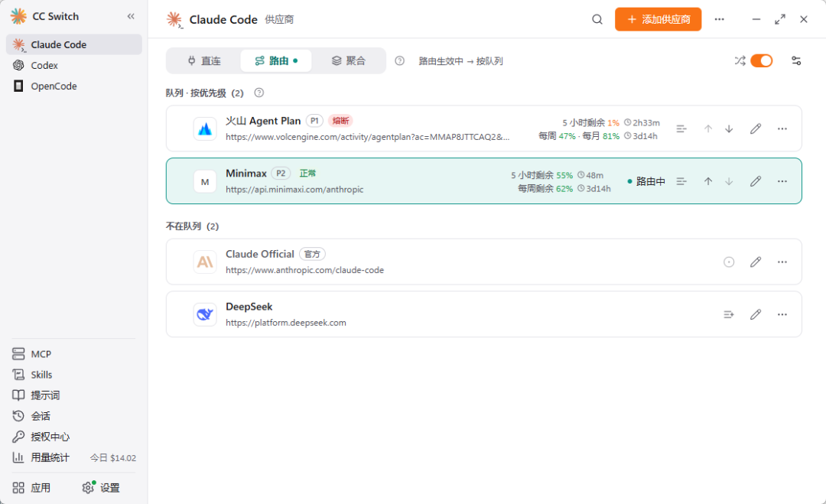This screenshot has width=826, height=504.
Task: Open 设置 settings with the gear icon
Action: click(x=101, y=488)
